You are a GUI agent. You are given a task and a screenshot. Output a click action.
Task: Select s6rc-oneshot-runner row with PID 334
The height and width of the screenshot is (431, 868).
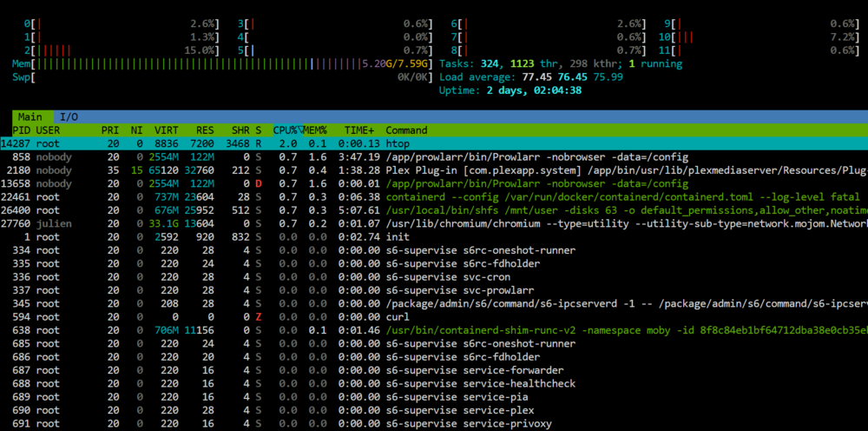pyautogui.click(x=434, y=250)
